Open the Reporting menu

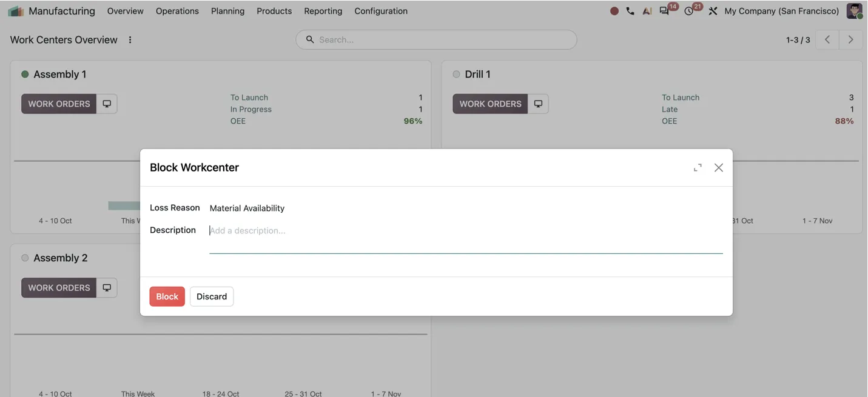click(323, 11)
